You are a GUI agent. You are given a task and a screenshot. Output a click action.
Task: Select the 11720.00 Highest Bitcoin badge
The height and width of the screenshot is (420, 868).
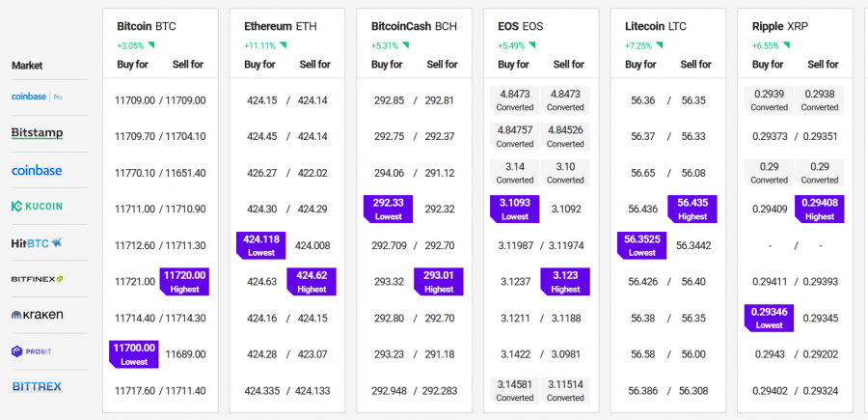click(x=184, y=282)
